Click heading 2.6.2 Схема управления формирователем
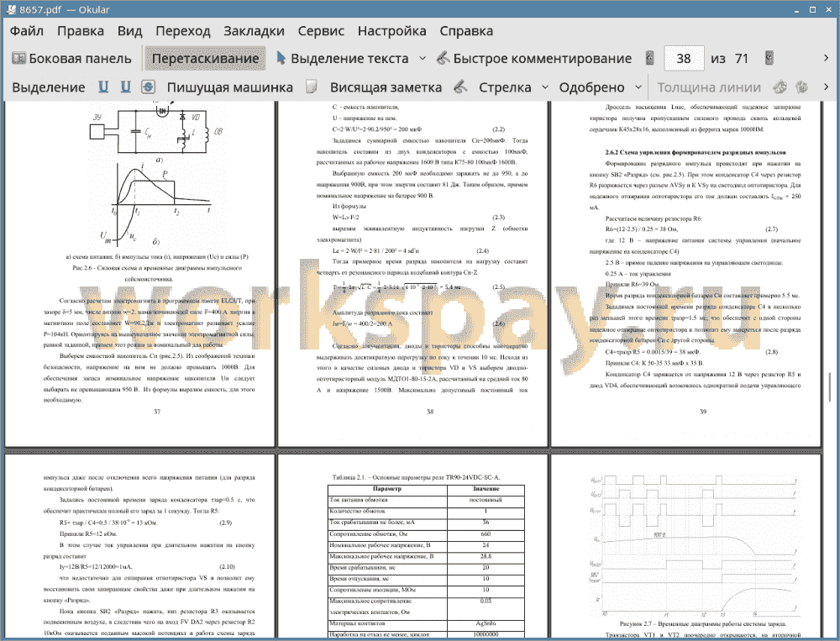The height and width of the screenshot is (641, 840). click(696, 152)
